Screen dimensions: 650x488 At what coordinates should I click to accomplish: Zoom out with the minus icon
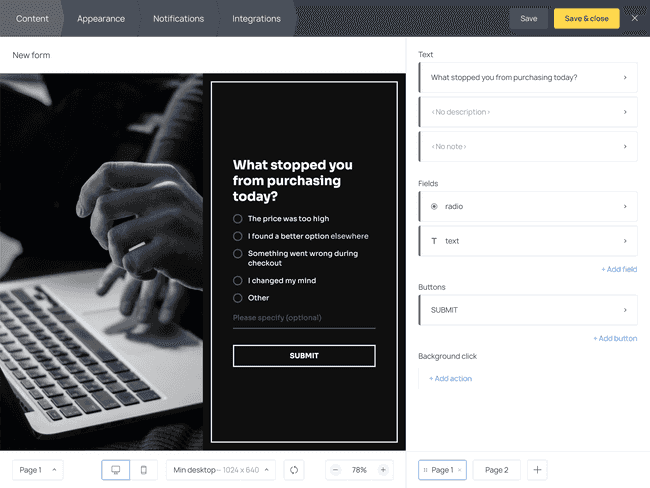pyautogui.click(x=335, y=470)
